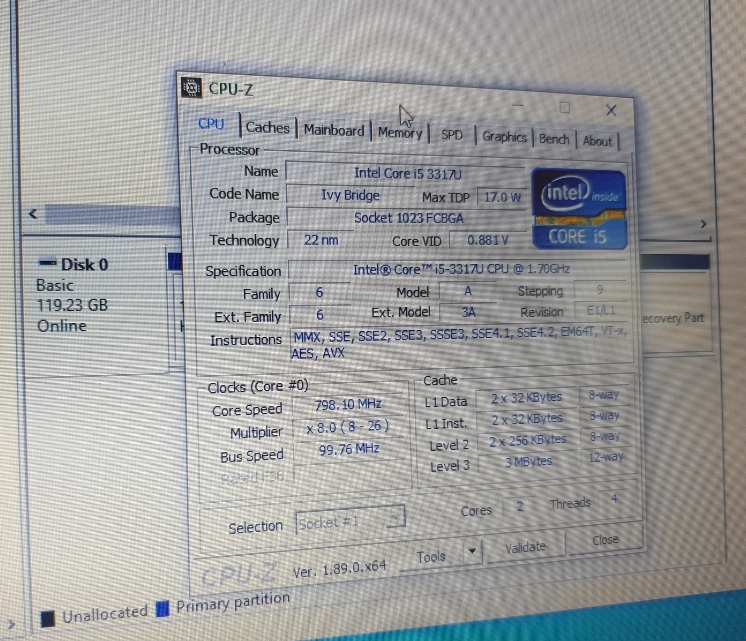Click the Unallocated legend swatch
This screenshot has width=746, height=641.
[48, 619]
